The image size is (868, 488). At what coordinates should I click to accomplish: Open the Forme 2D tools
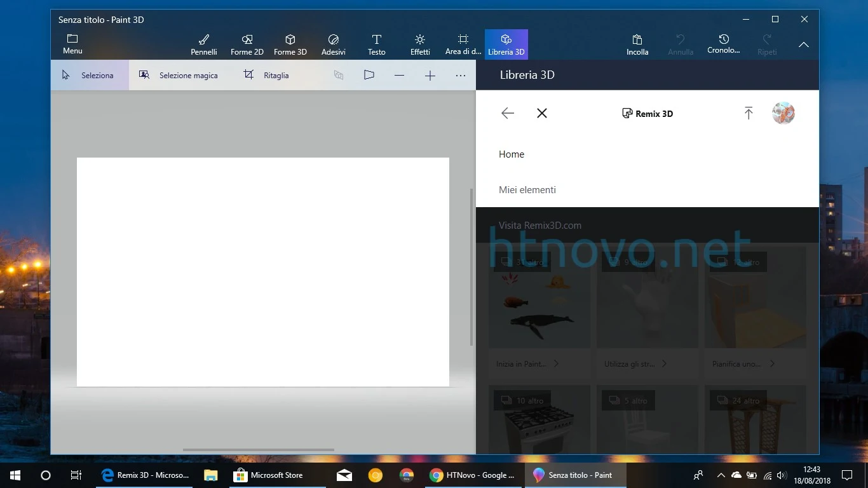[x=247, y=44]
